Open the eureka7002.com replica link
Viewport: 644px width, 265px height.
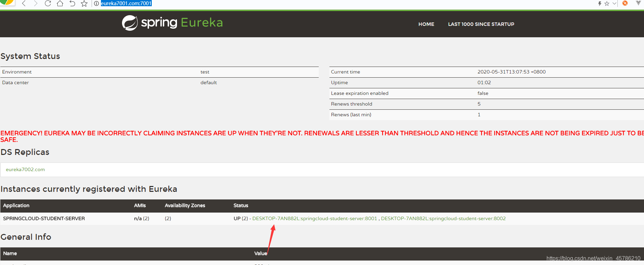point(25,169)
